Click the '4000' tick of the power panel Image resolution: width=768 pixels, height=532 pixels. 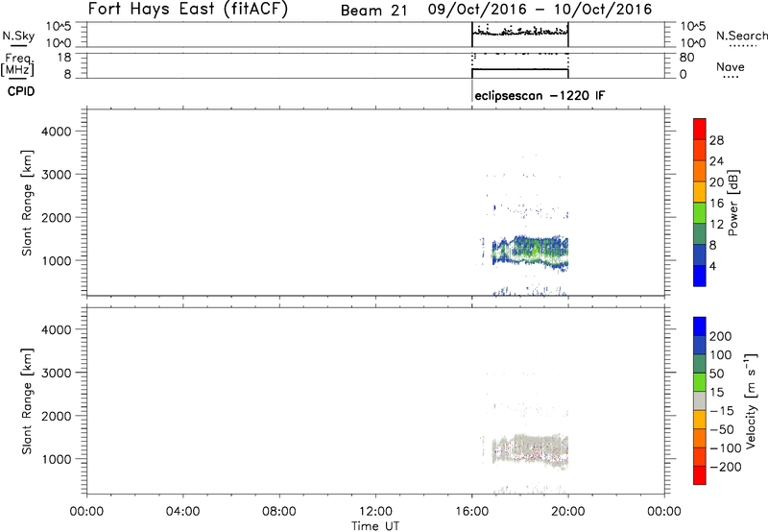point(57,132)
